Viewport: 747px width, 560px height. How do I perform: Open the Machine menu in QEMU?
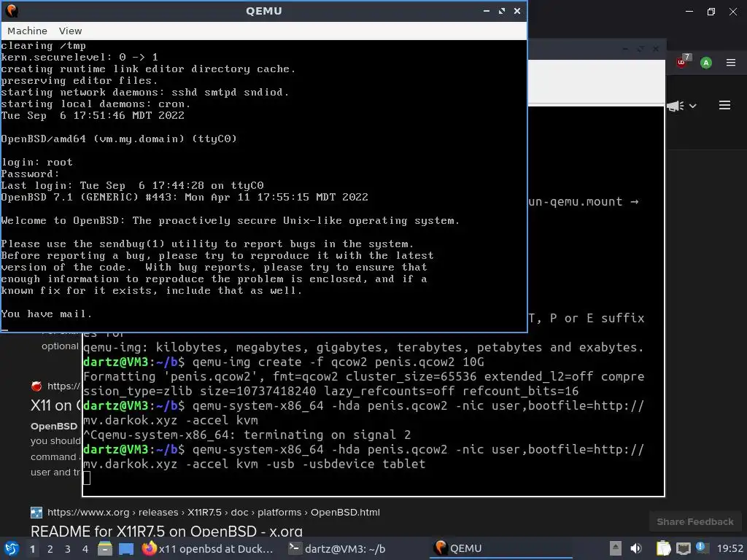27,31
